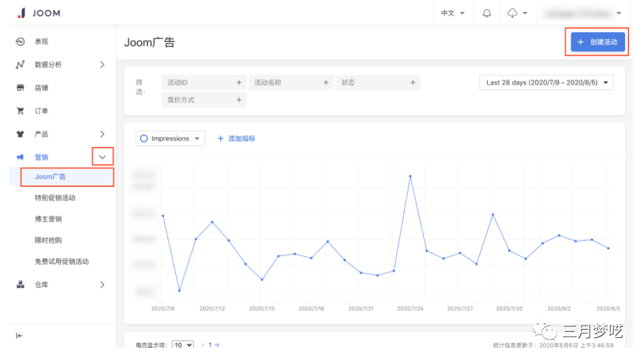This screenshot has width=644, height=359.
Task: Open 限时抢购 submenu item
Action: point(48,240)
